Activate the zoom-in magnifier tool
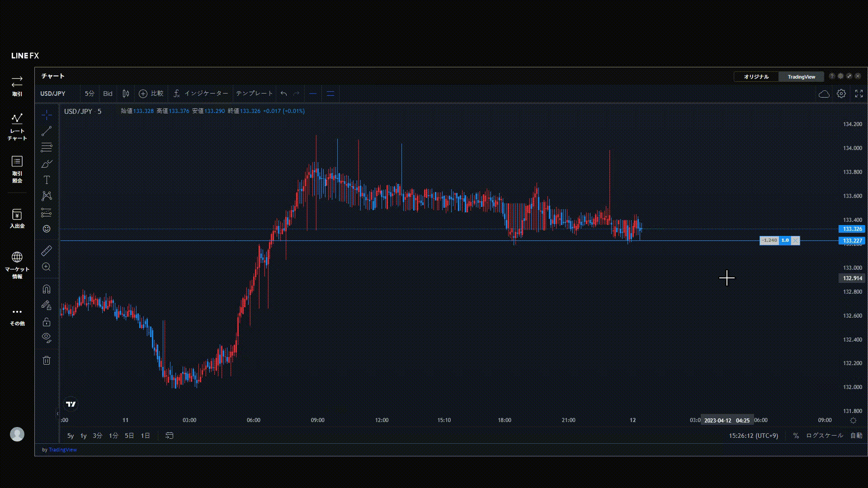868x488 pixels. 47,267
